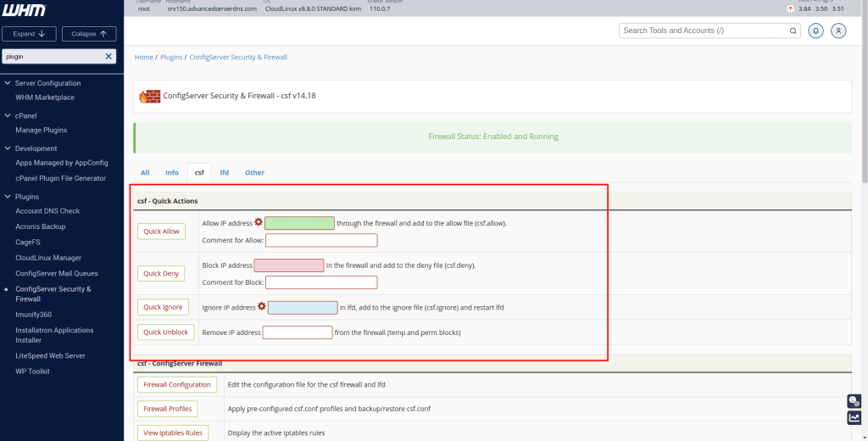Clear the plugin search with X icon
The image size is (868, 441).
click(x=108, y=57)
